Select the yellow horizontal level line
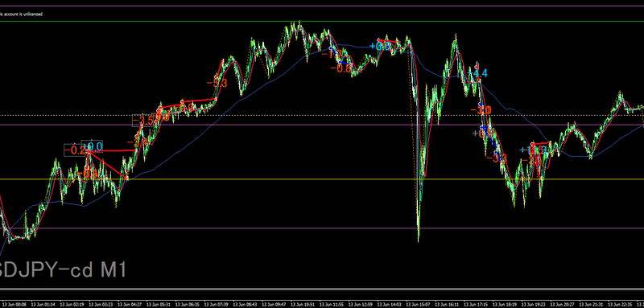The width and height of the screenshot is (644, 308). click(x=322, y=179)
